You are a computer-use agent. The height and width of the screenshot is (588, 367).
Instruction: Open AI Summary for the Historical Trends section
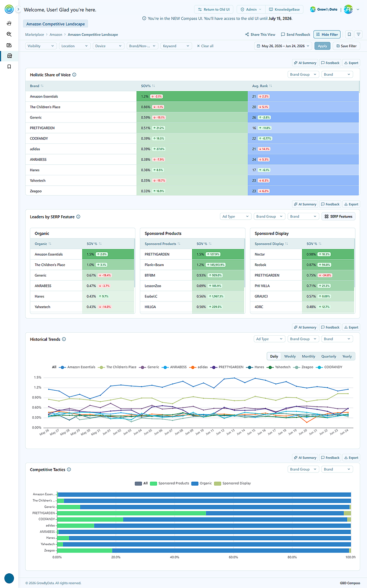tap(305, 327)
